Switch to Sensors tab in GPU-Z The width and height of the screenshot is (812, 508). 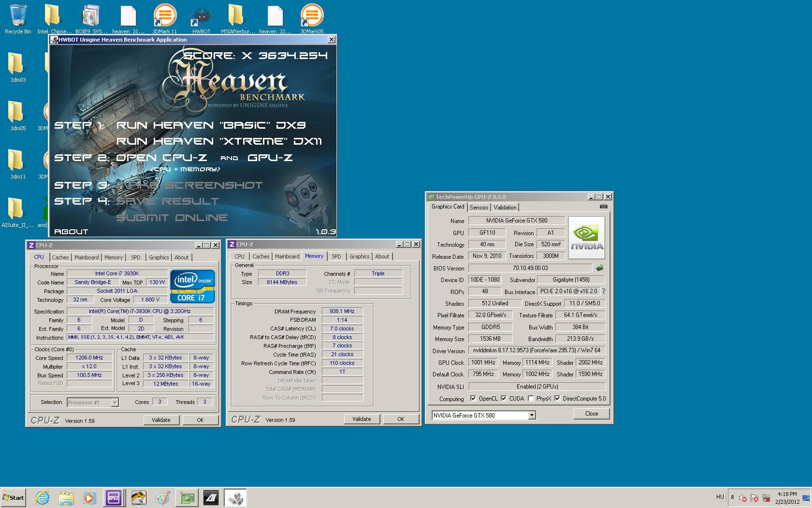(479, 208)
